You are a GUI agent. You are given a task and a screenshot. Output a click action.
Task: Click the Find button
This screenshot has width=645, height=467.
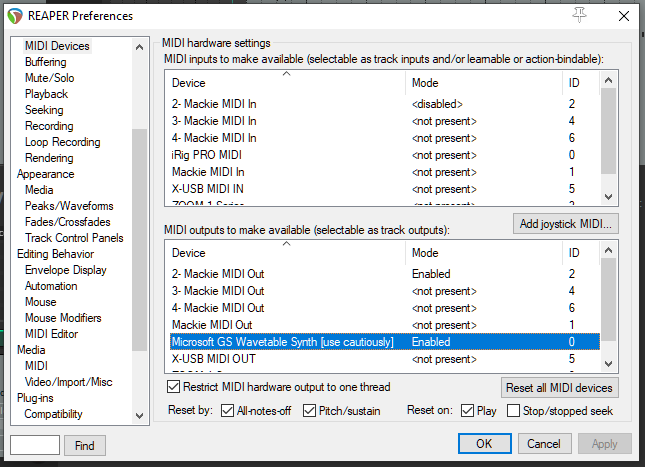coord(85,446)
